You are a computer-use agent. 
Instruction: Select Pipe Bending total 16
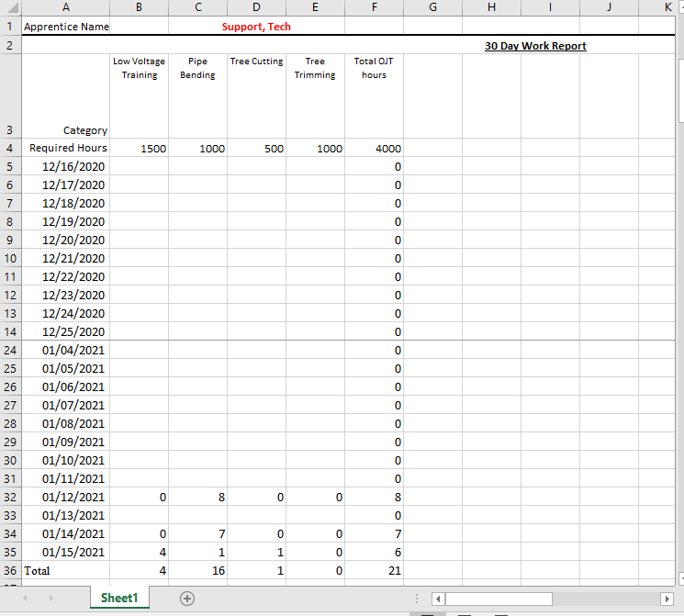pyautogui.click(x=198, y=571)
